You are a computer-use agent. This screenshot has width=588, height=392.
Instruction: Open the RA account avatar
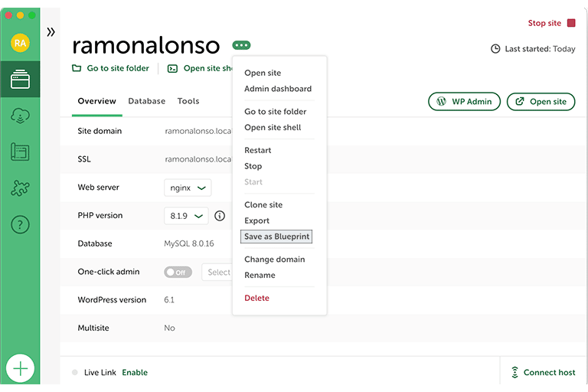point(20,43)
